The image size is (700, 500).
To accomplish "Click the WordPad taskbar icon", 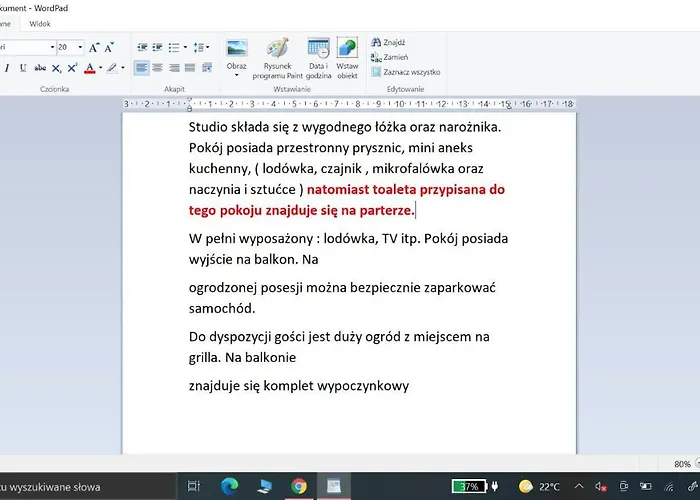I will point(334,486).
